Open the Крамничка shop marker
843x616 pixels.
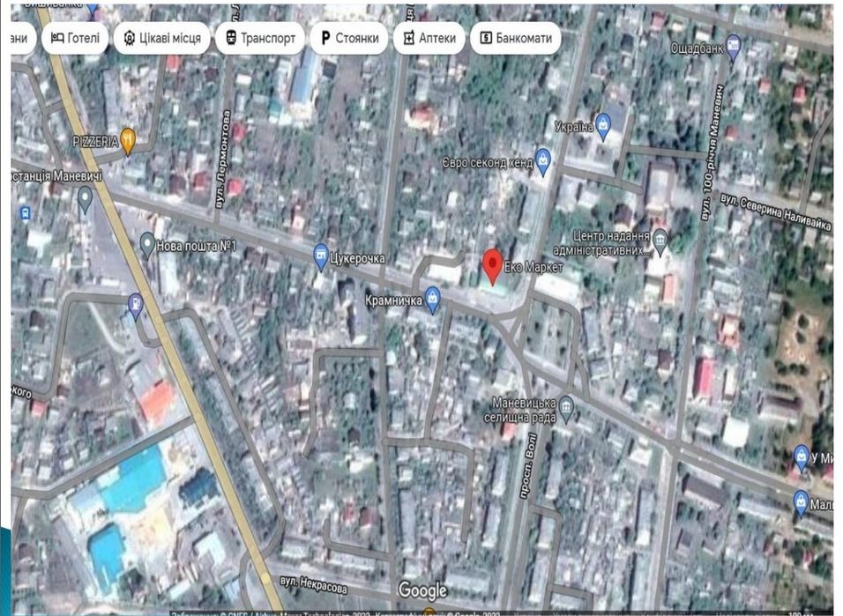[x=432, y=300]
